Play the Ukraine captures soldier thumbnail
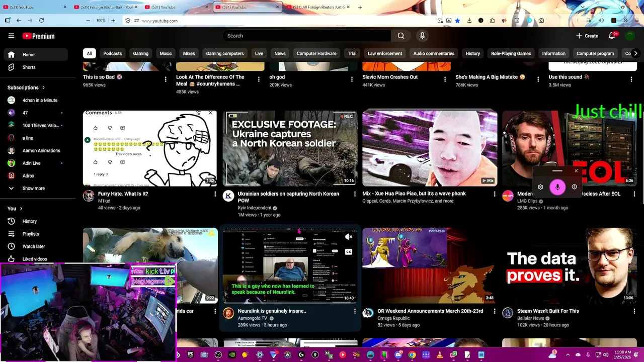Viewport: 644px width, 362px height. tap(290, 148)
